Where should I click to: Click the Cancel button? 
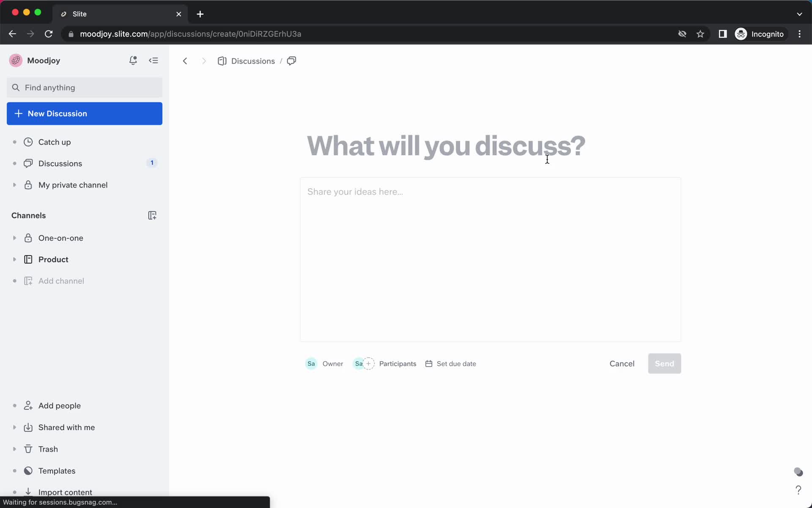point(622,364)
